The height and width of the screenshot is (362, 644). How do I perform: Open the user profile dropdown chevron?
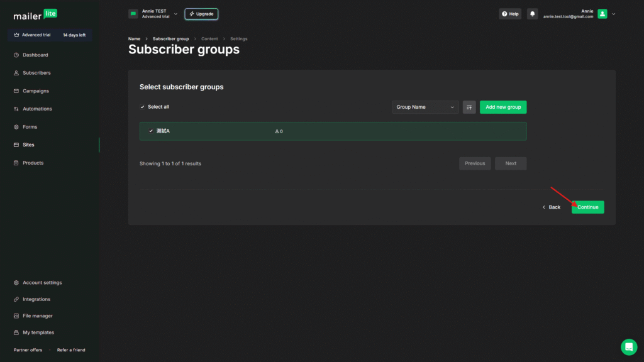click(614, 14)
